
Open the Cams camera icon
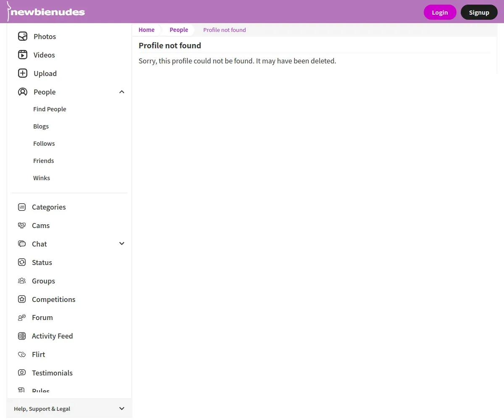[x=22, y=226]
